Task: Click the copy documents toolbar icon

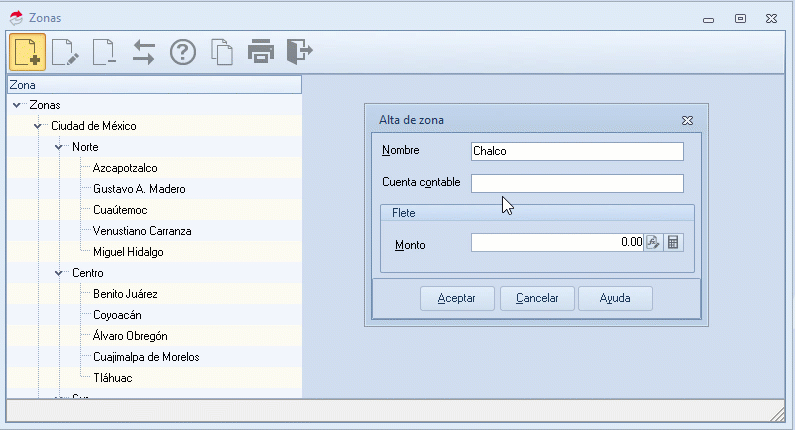Action: (221, 52)
